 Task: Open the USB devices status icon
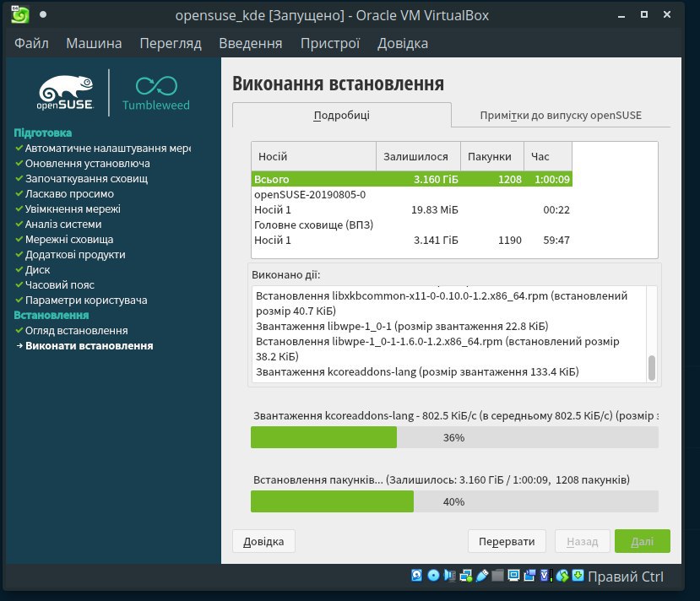point(482,575)
